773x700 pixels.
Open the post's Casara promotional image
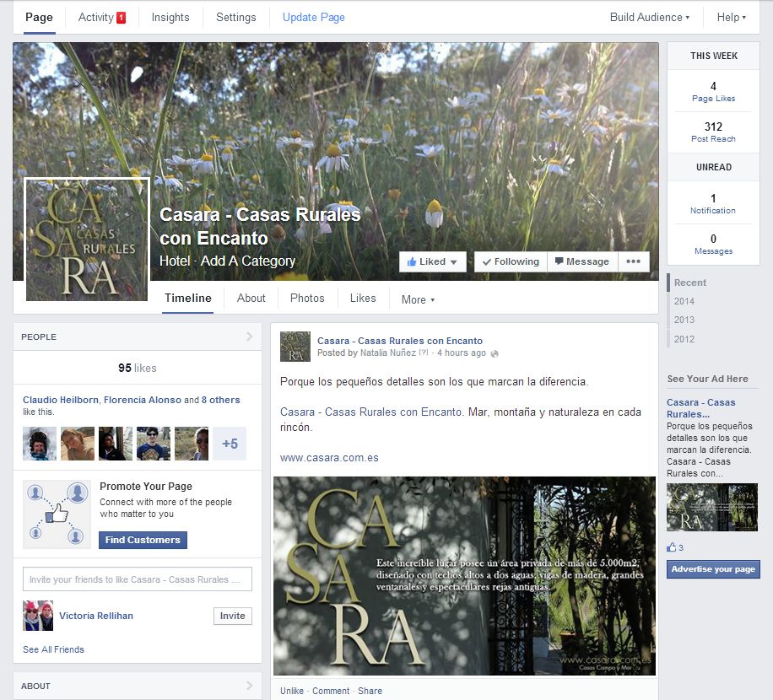[464, 575]
